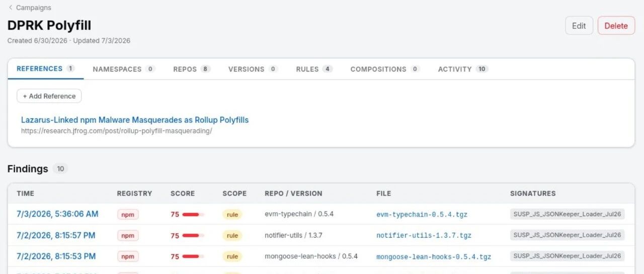Click the research.jfrog.com URL text
The width and height of the screenshot is (644, 274).
click(x=117, y=131)
